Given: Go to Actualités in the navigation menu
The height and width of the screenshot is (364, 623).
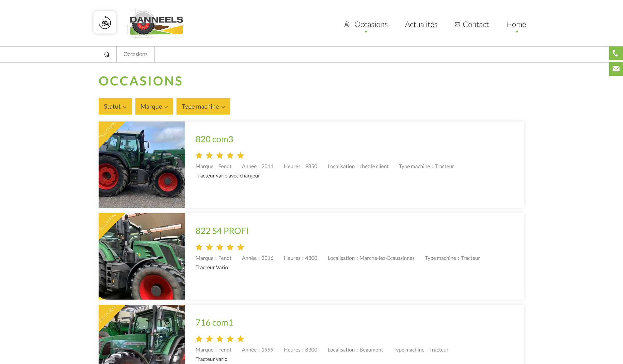Looking at the screenshot, I should pyautogui.click(x=421, y=24).
